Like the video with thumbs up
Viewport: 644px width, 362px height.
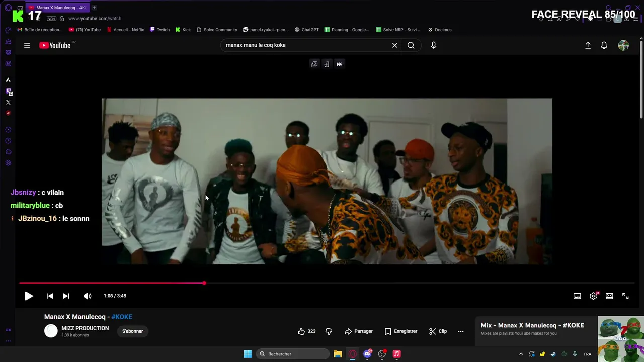pyautogui.click(x=306, y=331)
